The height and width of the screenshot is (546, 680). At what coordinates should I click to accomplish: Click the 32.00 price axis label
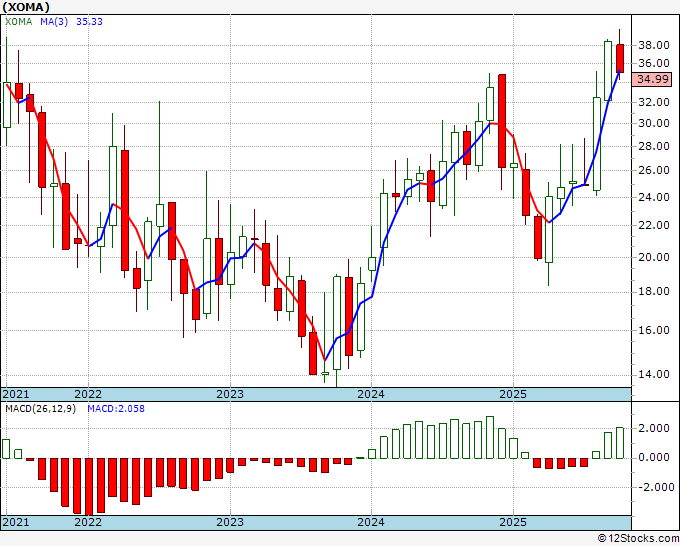[x=654, y=102]
